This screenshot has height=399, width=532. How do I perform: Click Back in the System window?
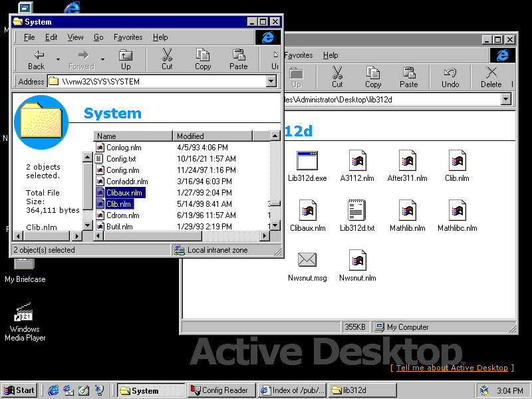[37, 60]
